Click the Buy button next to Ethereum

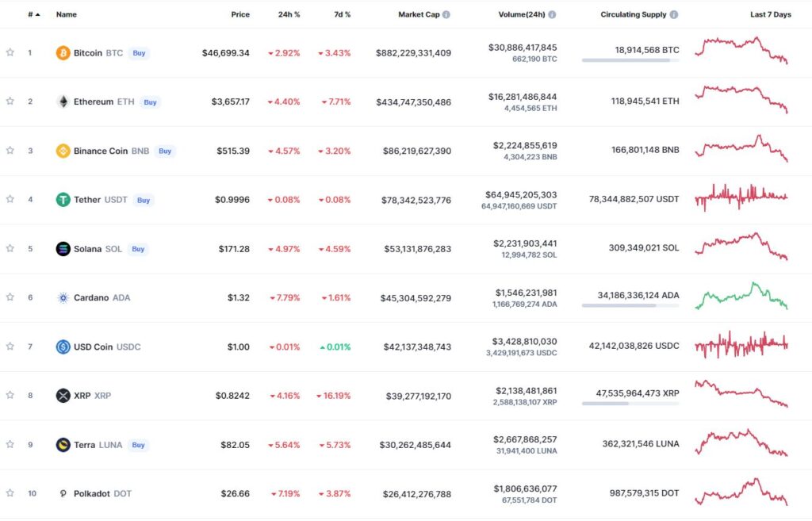pos(150,102)
